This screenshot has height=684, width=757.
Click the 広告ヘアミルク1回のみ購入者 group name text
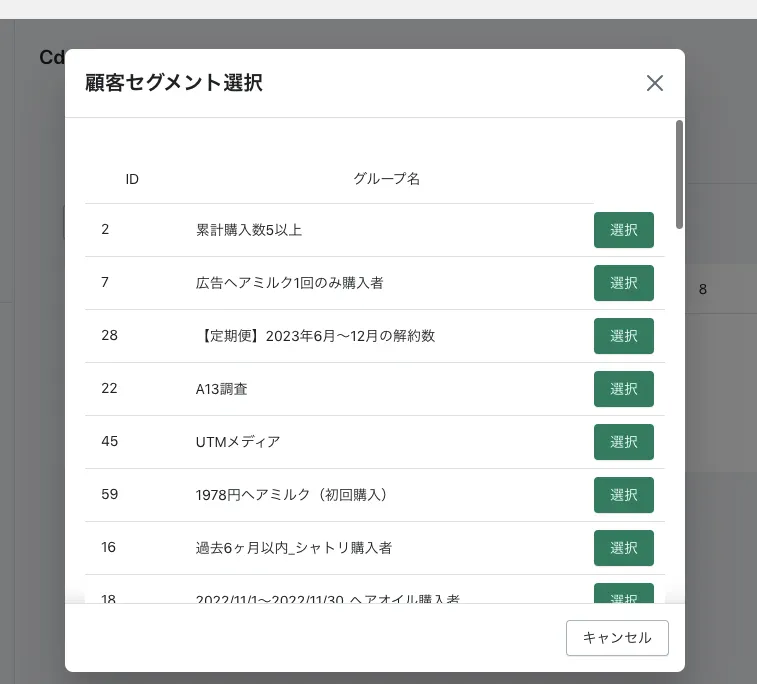point(290,283)
